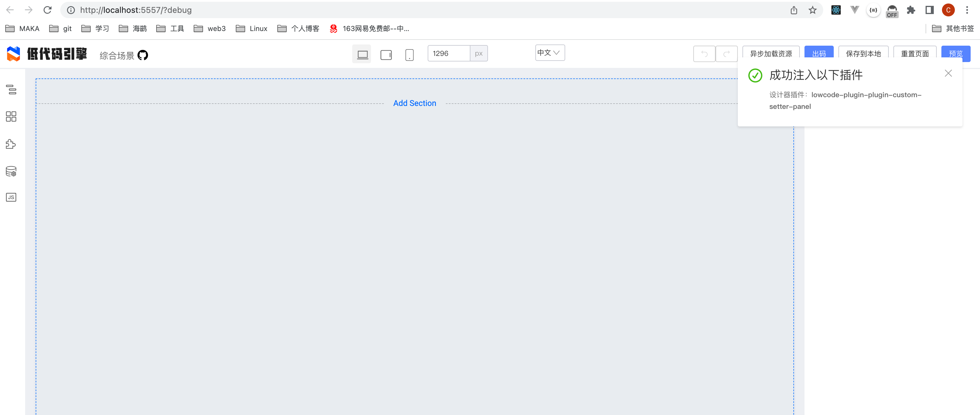The width and height of the screenshot is (980, 415).
Task: Open the 其他书签 bookmarks folder
Action: (953, 29)
